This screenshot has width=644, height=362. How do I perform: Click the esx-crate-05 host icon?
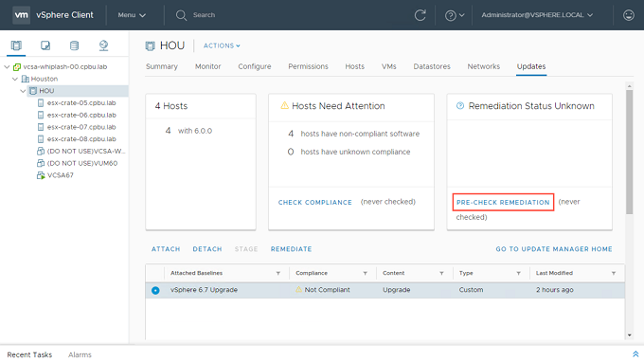(x=41, y=103)
